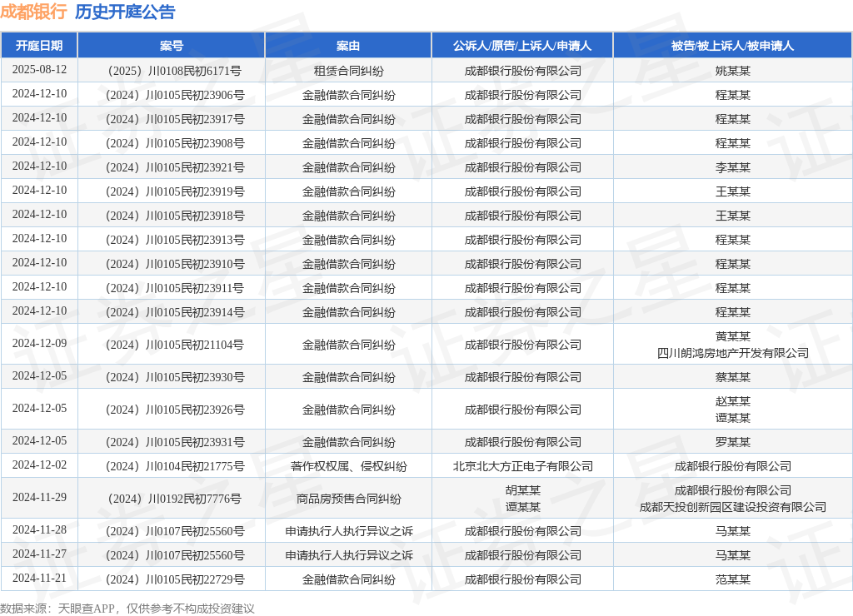Click defendant 成都银行股份有限公司 in the 2024-12-02 row
Image resolution: width=853 pixels, height=616 pixels.
coord(733,466)
